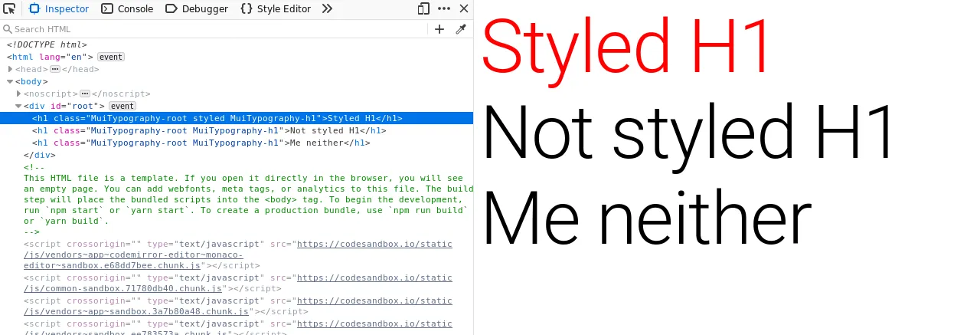Image resolution: width=980 pixels, height=335 pixels.
Task: Open the vendors~app~sandbox.3a7b80a48 chunk link
Action: point(237,306)
